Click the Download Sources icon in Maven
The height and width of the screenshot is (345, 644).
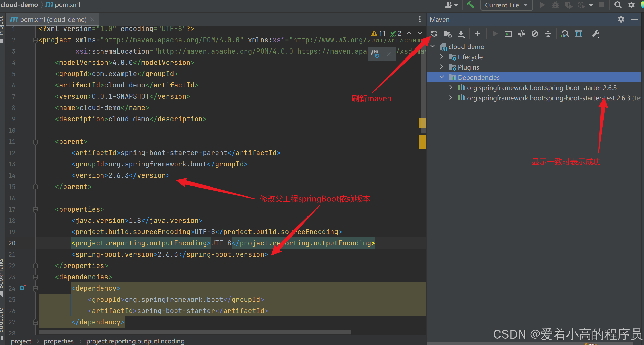461,34
